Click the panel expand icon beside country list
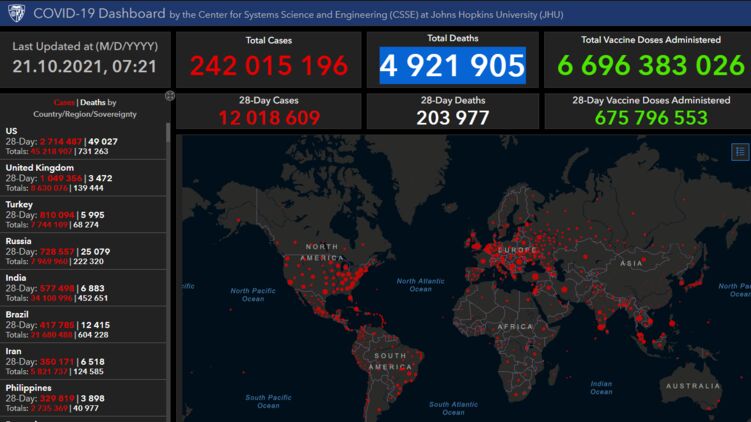Screen dimensions: 751x422 click(170, 96)
